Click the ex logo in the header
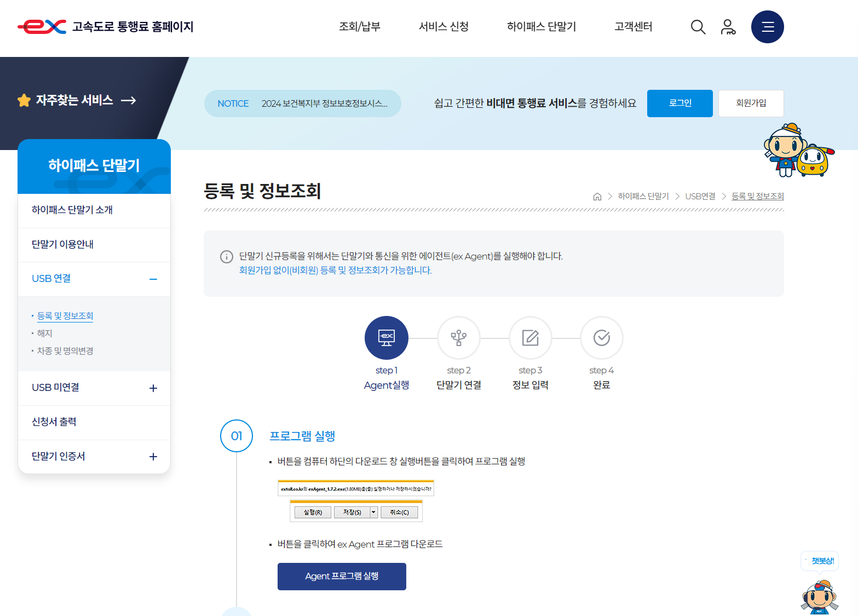Image resolution: width=858 pixels, height=616 pixels. coord(42,26)
